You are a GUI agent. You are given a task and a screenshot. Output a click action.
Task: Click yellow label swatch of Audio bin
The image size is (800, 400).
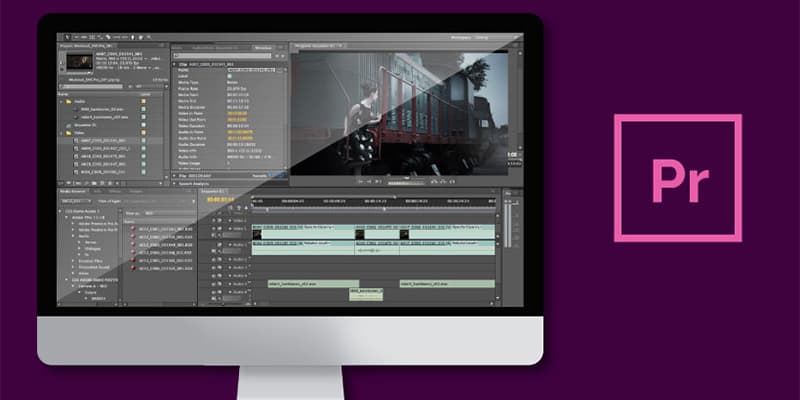click(x=144, y=102)
